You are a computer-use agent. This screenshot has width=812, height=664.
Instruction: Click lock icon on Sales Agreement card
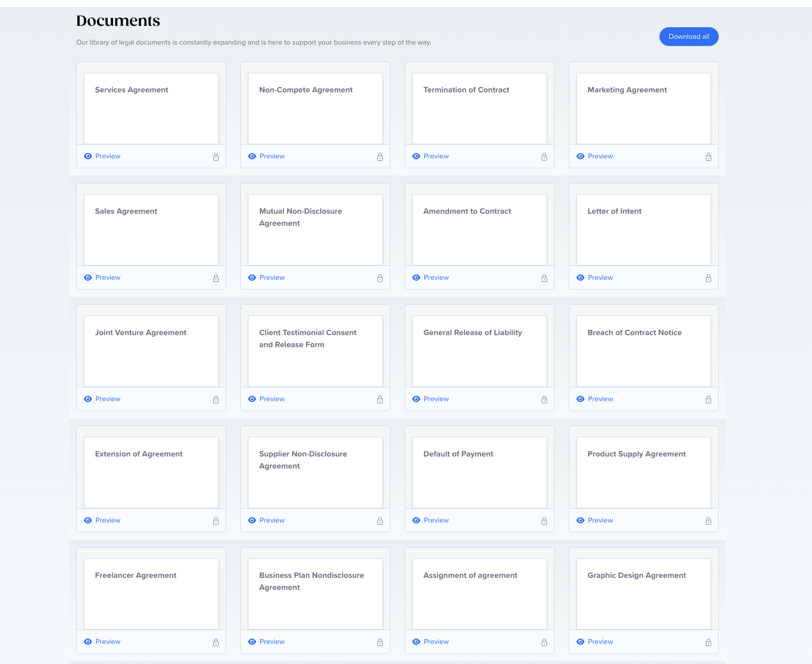point(216,278)
